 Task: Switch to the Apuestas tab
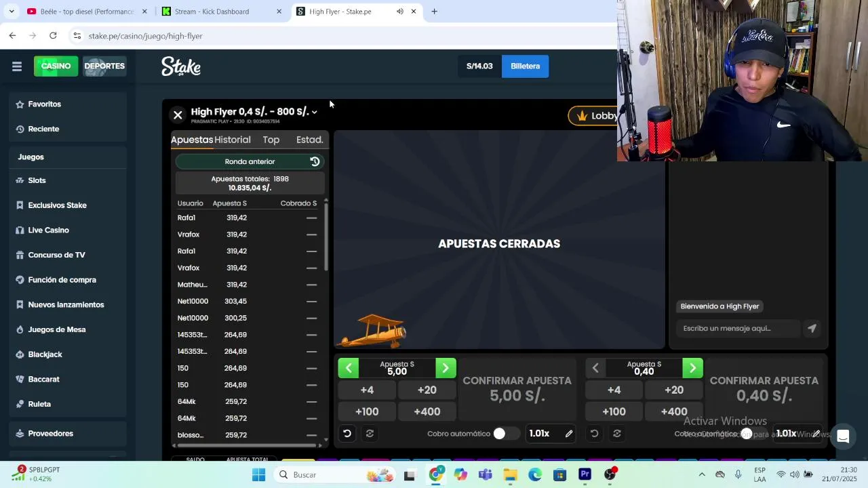coord(192,140)
